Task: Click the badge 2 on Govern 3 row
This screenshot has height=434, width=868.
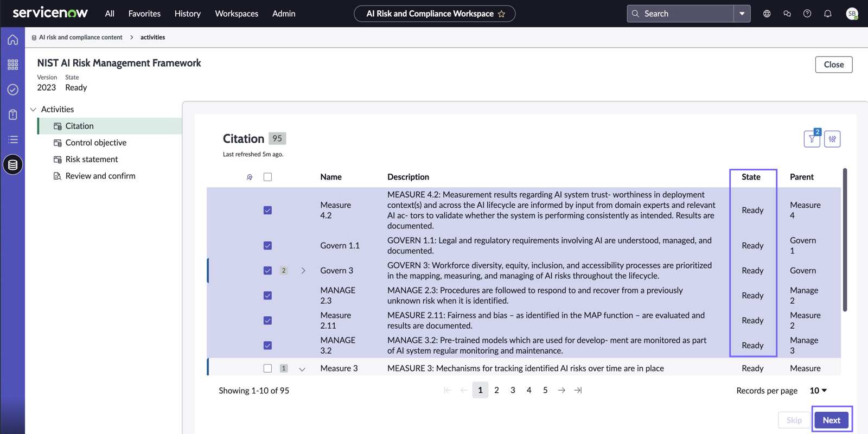Action: 283,270
